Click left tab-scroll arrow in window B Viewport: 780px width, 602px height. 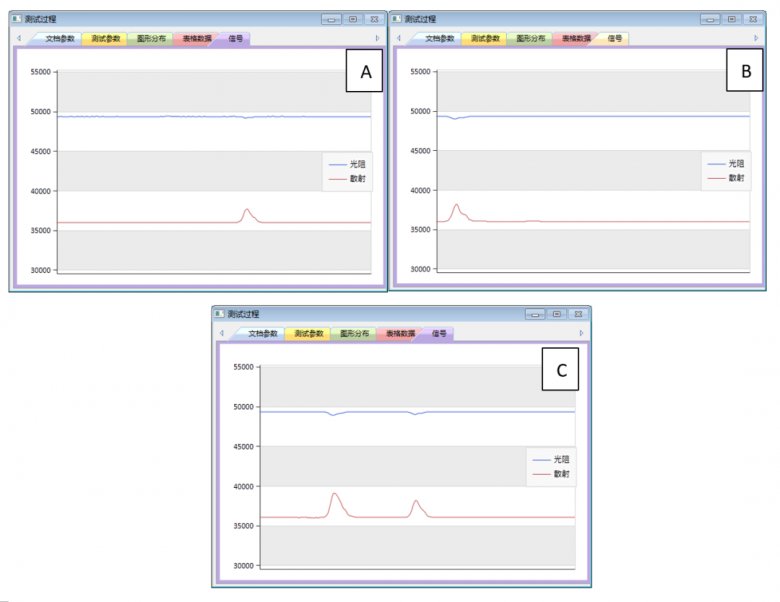(x=399, y=38)
